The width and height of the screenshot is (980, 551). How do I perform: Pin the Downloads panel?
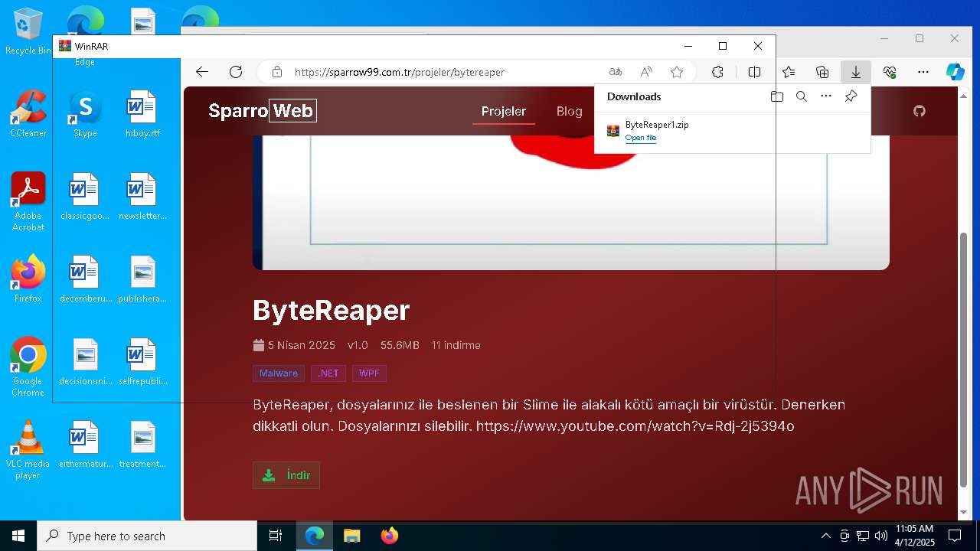click(x=851, y=96)
